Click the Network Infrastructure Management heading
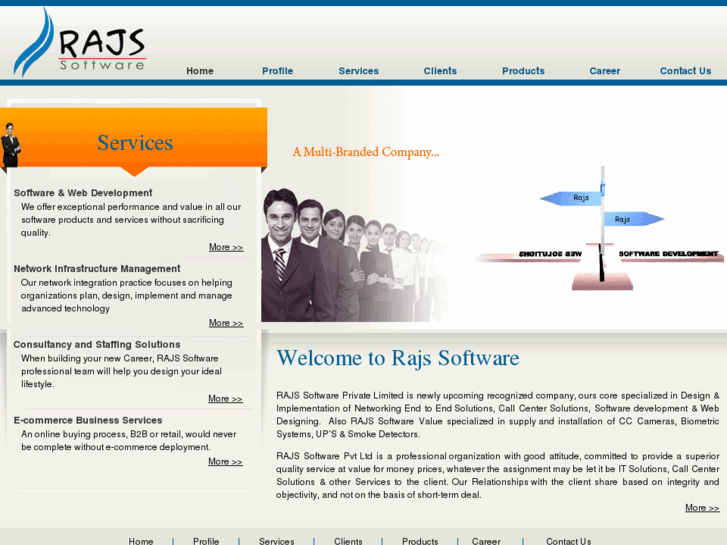The height and width of the screenshot is (545, 727). click(97, 269)
